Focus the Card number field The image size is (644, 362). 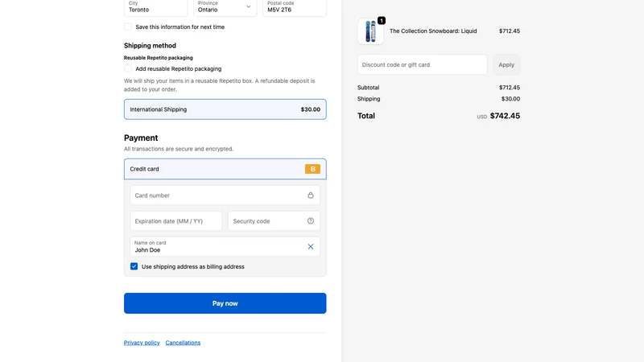[225, 195]
